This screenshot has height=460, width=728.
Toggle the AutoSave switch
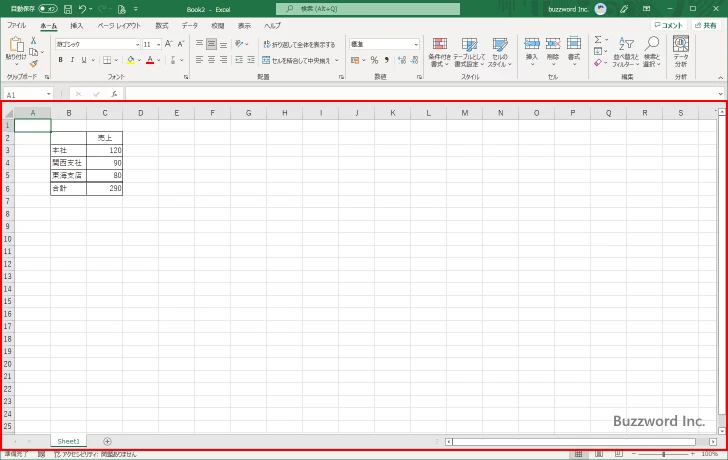click(48, 9)
